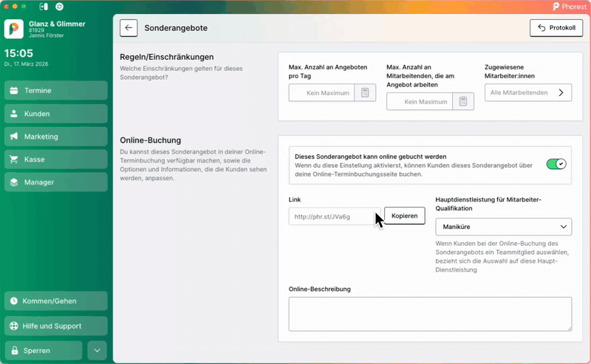Toggle online booking for this Sonderangebot
This screenshot has width=591, height=364.
click(x=556, y=164)
